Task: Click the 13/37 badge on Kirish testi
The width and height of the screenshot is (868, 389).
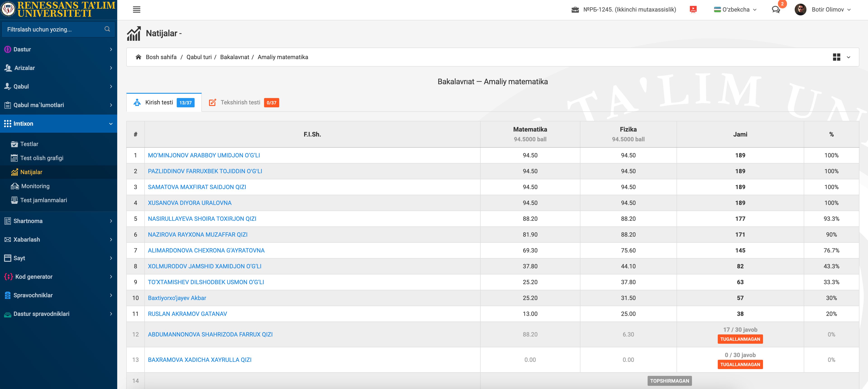Action: click(185, 103)
